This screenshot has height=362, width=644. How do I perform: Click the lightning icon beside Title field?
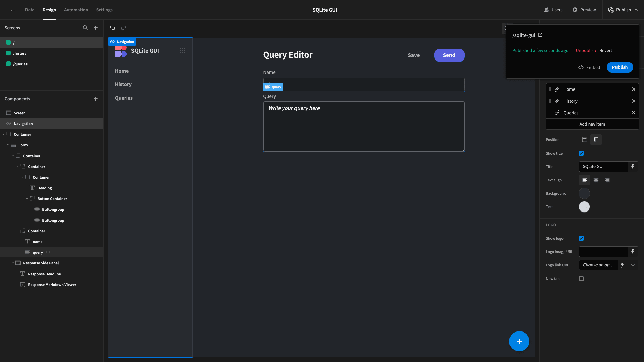633,167
